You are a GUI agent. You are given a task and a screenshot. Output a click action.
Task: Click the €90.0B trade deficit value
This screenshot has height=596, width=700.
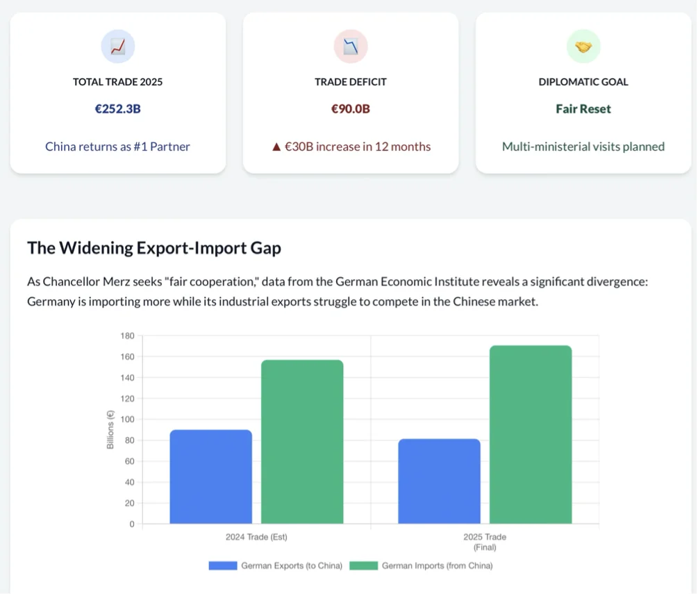point(351,109)
